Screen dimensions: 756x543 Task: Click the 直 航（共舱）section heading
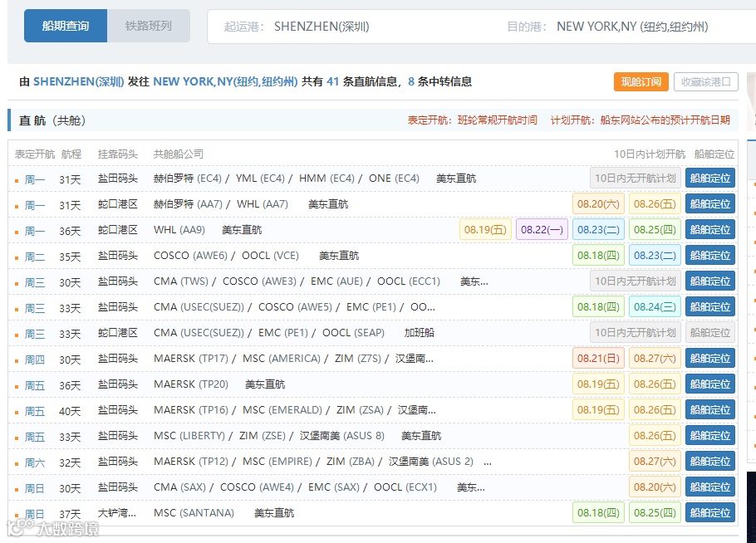point(52,120)
